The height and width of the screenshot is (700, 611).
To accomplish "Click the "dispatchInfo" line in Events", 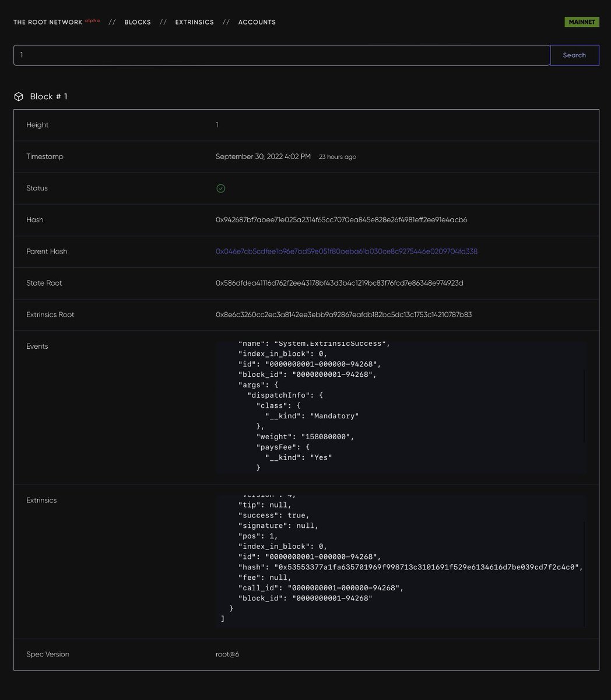I will coord(285,395).
